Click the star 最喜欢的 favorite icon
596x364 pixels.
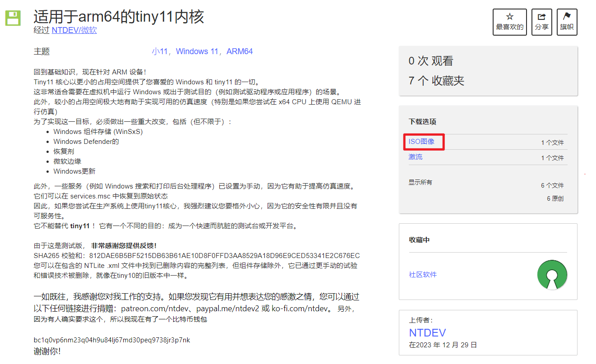(x=509, y=22)
